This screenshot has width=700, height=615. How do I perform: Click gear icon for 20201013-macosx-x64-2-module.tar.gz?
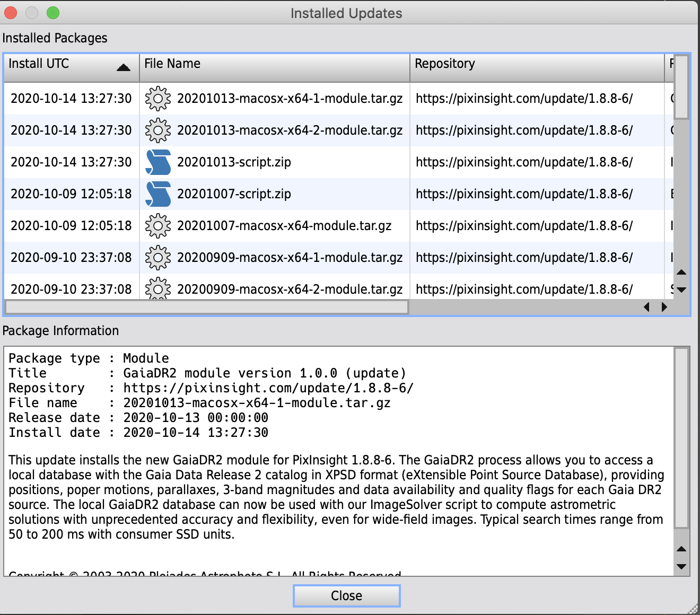click(158, 130)
